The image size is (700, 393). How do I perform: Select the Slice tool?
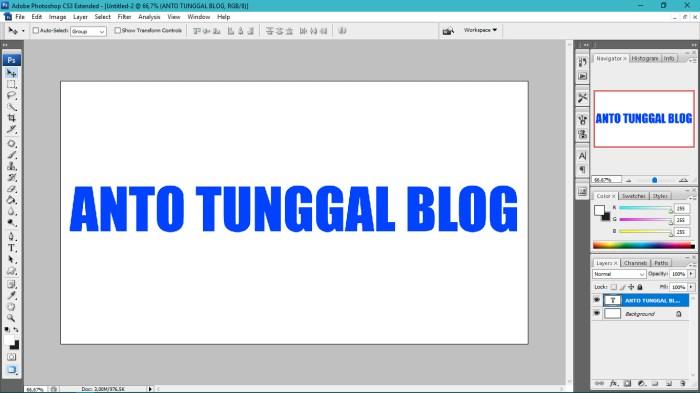pos(12,129)
